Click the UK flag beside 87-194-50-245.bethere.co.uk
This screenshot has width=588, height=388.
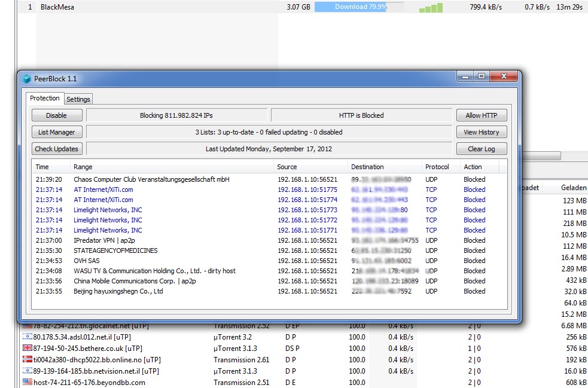[27, 348]
